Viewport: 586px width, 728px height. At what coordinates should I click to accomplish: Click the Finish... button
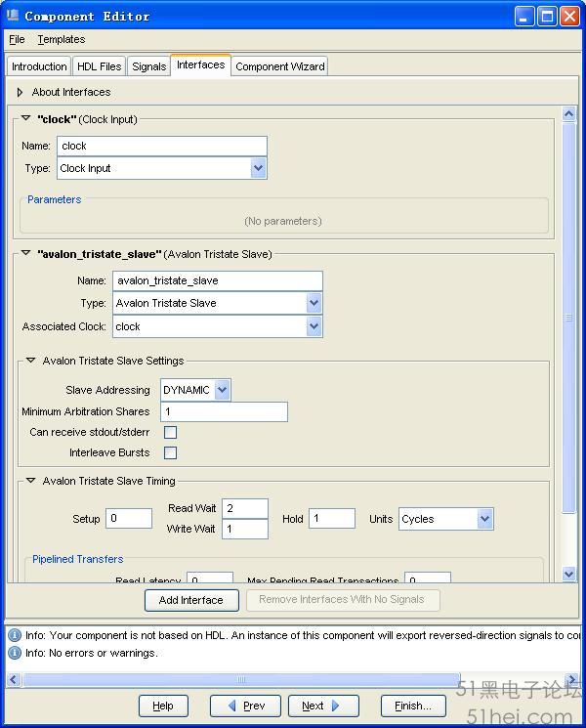click(413, 706)
